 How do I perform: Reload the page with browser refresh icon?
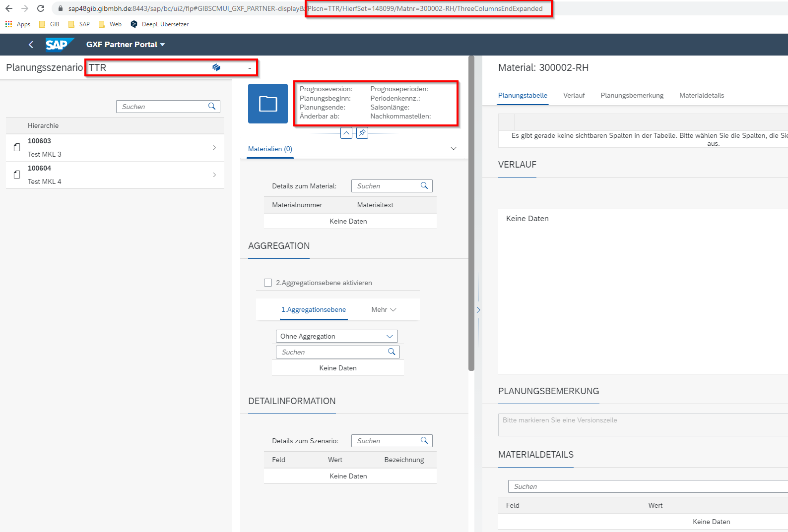41,8
